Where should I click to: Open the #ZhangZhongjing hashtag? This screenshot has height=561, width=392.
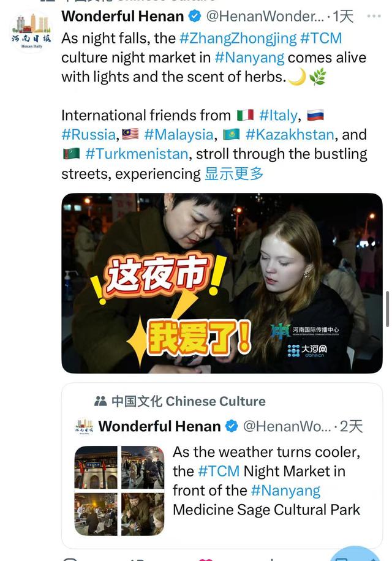tap(238, 39)
